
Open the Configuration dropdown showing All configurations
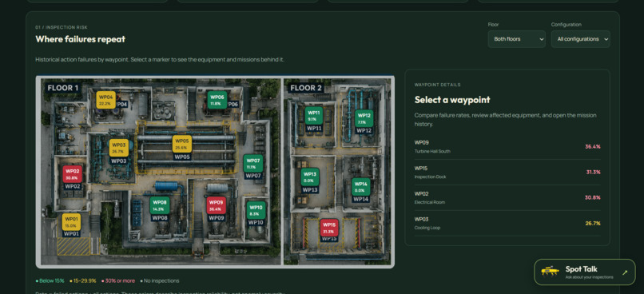click(580, 39)
